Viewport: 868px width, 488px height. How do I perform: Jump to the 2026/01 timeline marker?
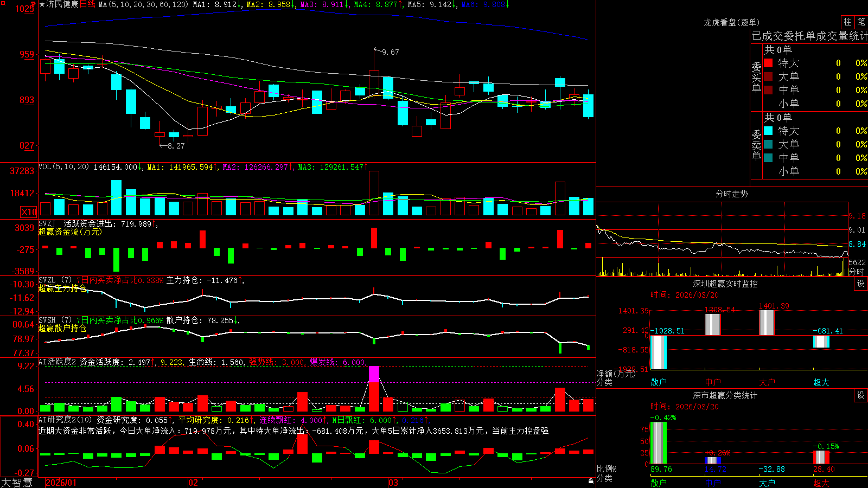point(61,483)
